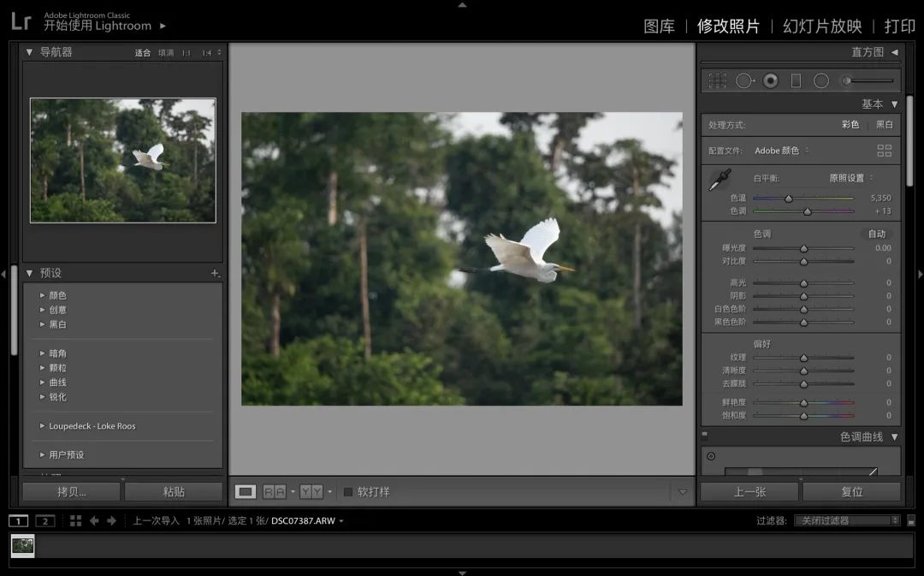Toggle the 色调曲线 panel on/off switch

click(705, 436)
